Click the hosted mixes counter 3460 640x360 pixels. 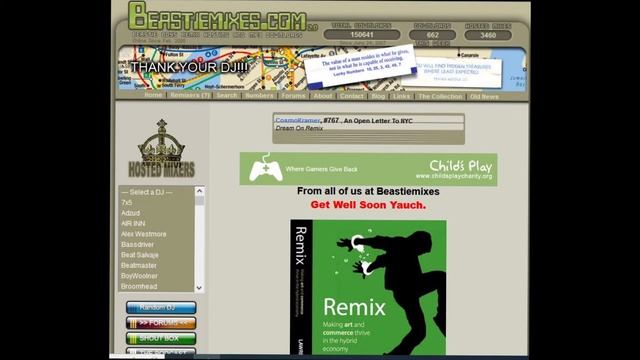(x=488, y=36)
